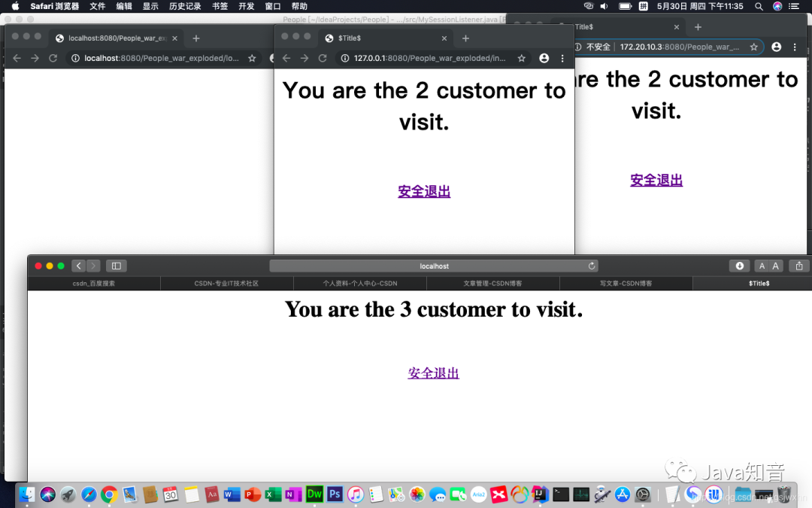Open the three-dot menu in 127.0.0.1 Chrome window
The height and width of the screenshot is (508, 812).
(x=562, y=58)
